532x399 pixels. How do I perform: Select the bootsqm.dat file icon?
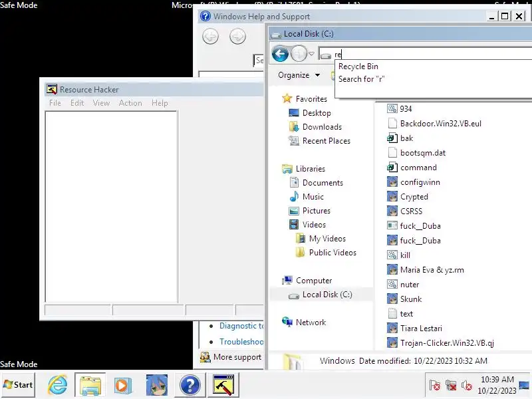click(392, 153)
